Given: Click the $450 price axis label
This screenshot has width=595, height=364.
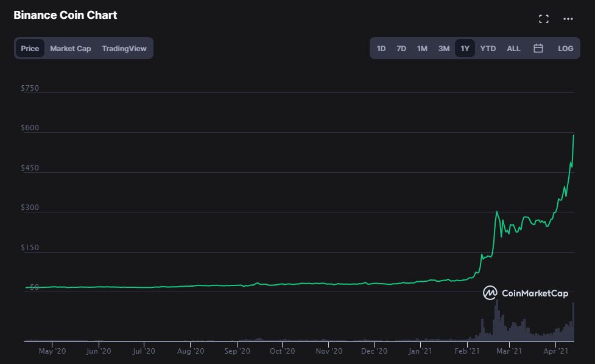Looking at the screenshot, I should point(30,168).
